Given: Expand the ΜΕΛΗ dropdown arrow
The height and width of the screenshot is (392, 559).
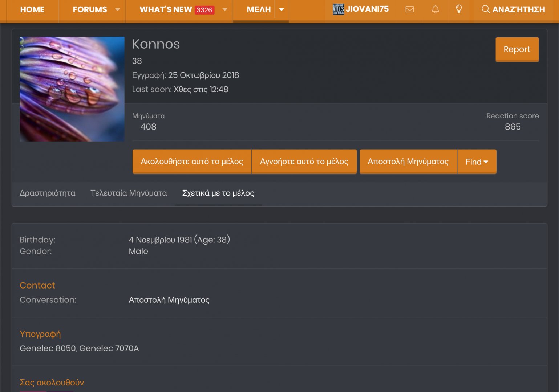Looking at the screenshot, I should pos(281,9).
